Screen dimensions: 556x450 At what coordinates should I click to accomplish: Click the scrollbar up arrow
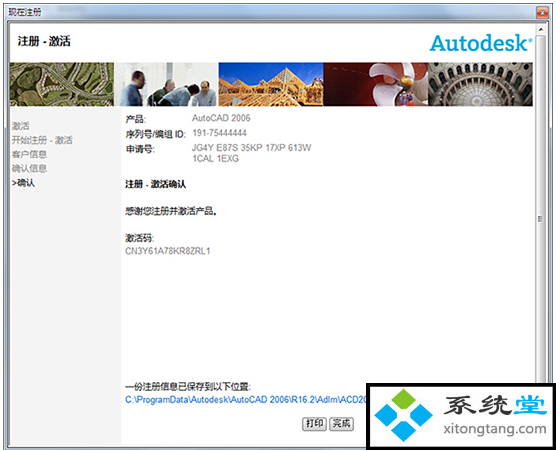[541, 29]
